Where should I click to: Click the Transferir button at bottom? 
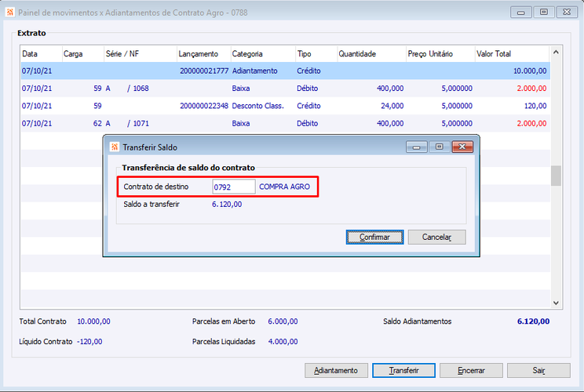[403, 370]
